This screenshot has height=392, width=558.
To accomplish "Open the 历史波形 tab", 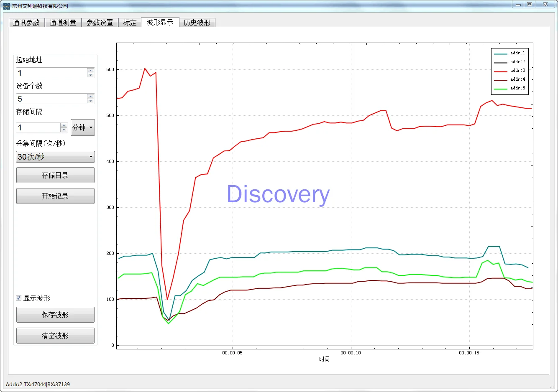I will [197, 23].
